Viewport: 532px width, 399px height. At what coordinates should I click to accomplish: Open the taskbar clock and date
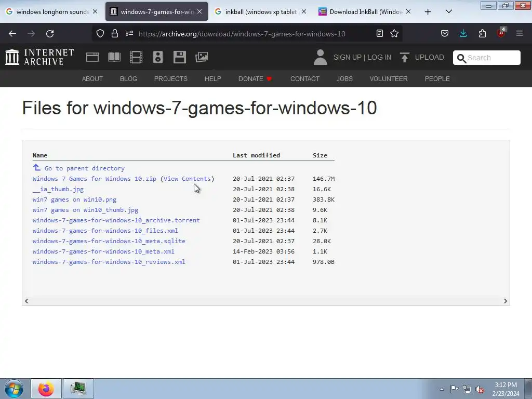pyautogui.click(x=506, y=389)
